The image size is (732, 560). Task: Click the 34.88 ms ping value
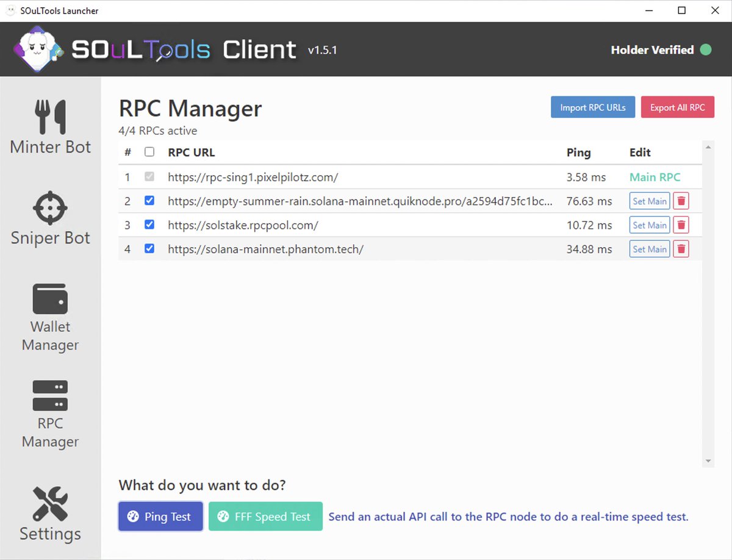click(x=589, y=249)
